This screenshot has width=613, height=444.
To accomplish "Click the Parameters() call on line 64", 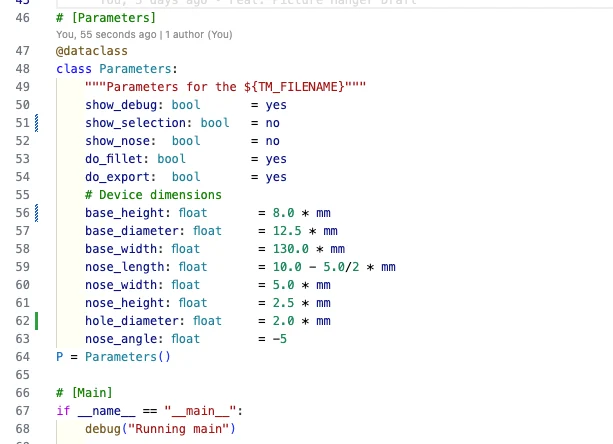I will coord(128,357).
